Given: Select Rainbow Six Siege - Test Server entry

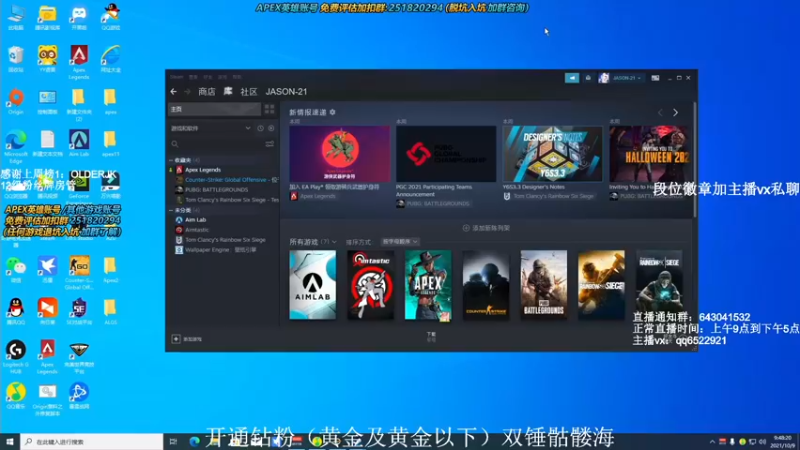Looking at the screenshot, I should 227,200.
